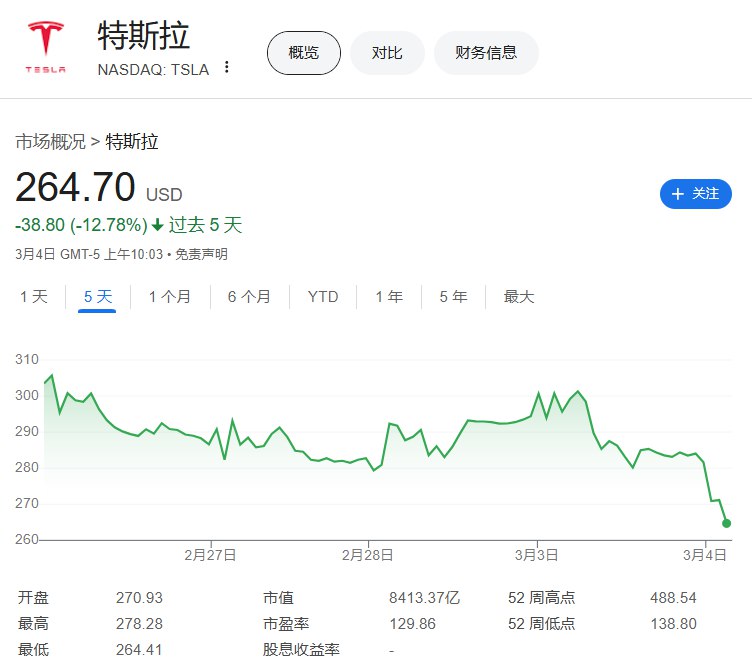Click the 市值 value 8413.37亿
The height and width of the screenshot is (661, 752).
point(424,598)
